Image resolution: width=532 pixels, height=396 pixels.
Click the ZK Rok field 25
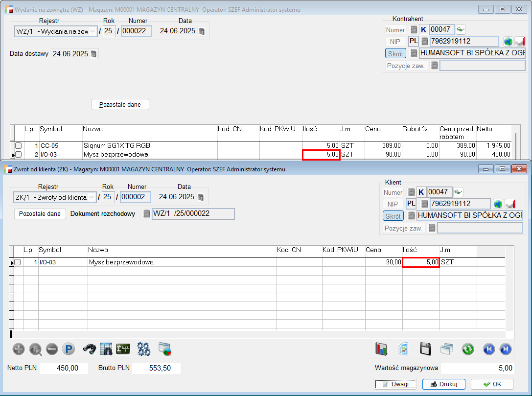108,197
